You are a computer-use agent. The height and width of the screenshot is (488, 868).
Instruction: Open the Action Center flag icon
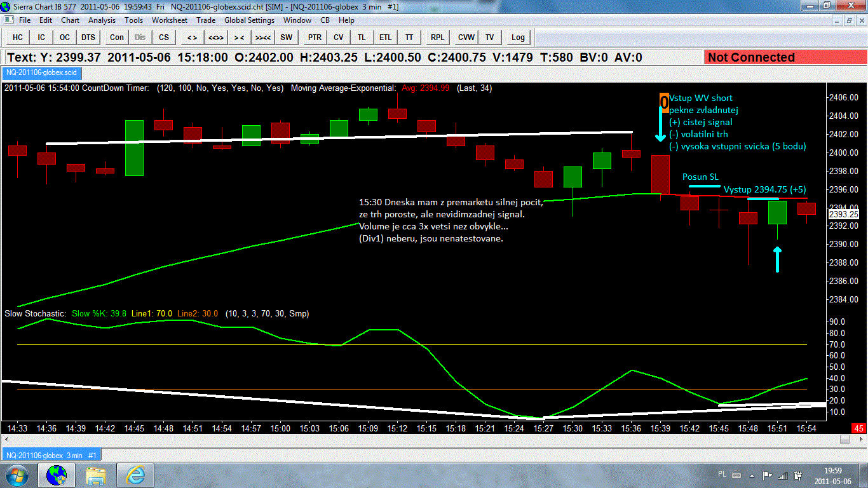click(x=768, y=475)
